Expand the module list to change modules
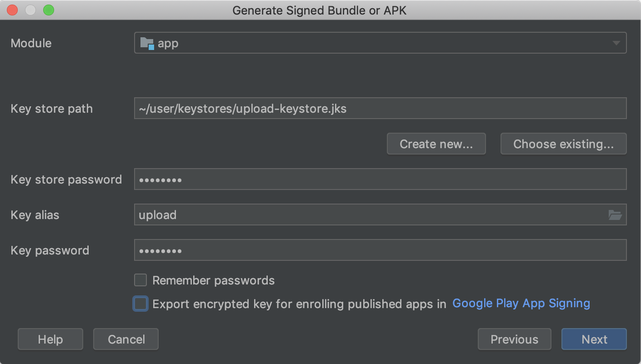This screenshot has width=641, height=364. 617,43
